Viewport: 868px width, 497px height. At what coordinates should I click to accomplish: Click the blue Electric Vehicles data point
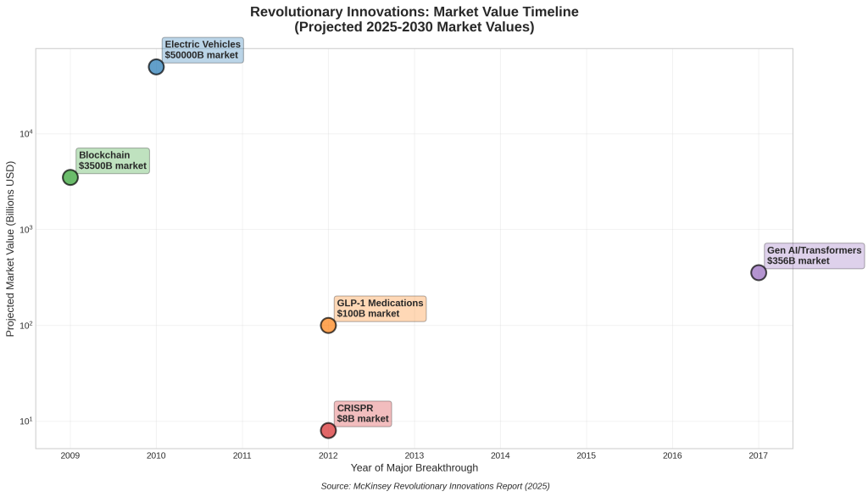pyautogui.click(x=156, y=67)
